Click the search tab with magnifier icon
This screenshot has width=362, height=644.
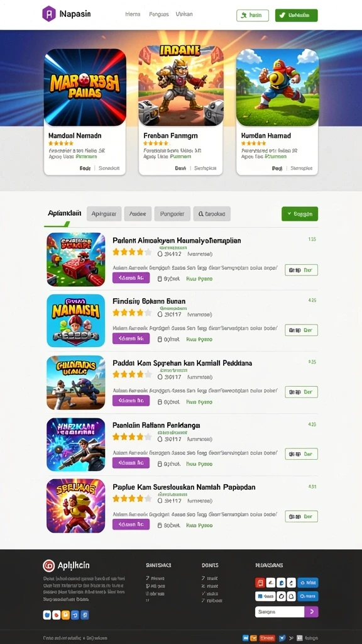point(212,214)
